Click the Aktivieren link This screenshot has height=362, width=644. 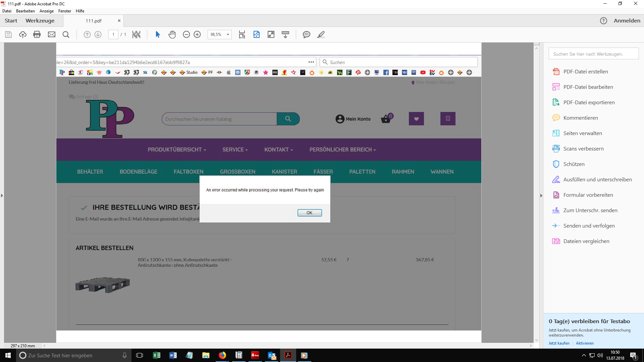[585, 343]
